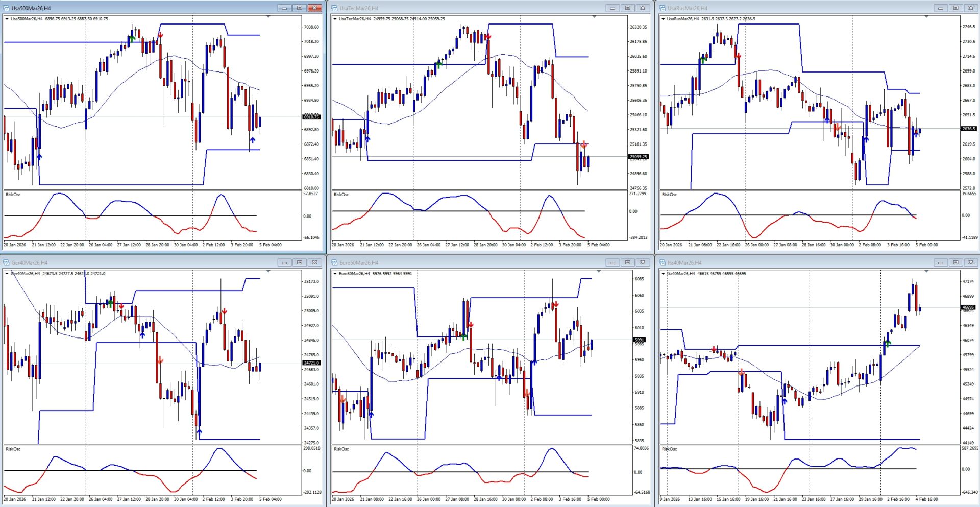Click the UsaRusMar26 chart window icon

point(663,8)
